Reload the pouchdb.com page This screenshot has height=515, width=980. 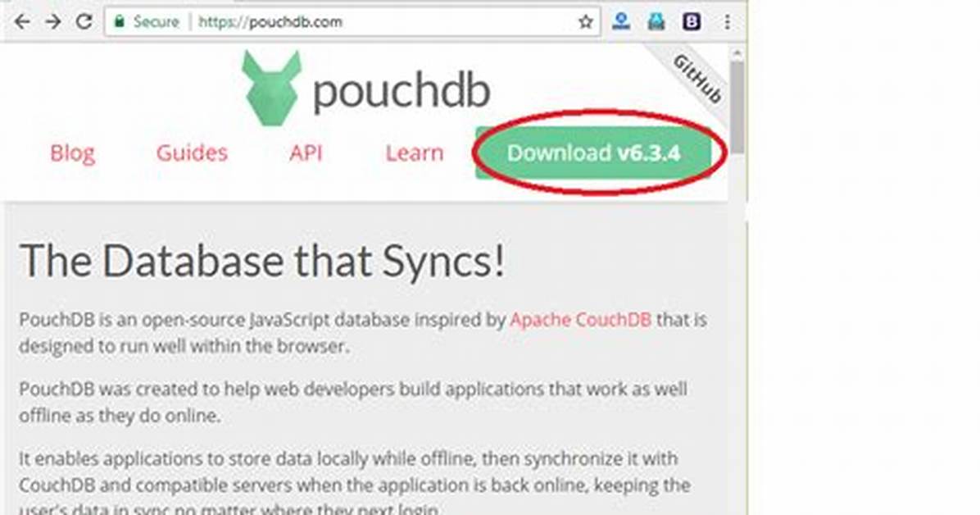[84, 21]
